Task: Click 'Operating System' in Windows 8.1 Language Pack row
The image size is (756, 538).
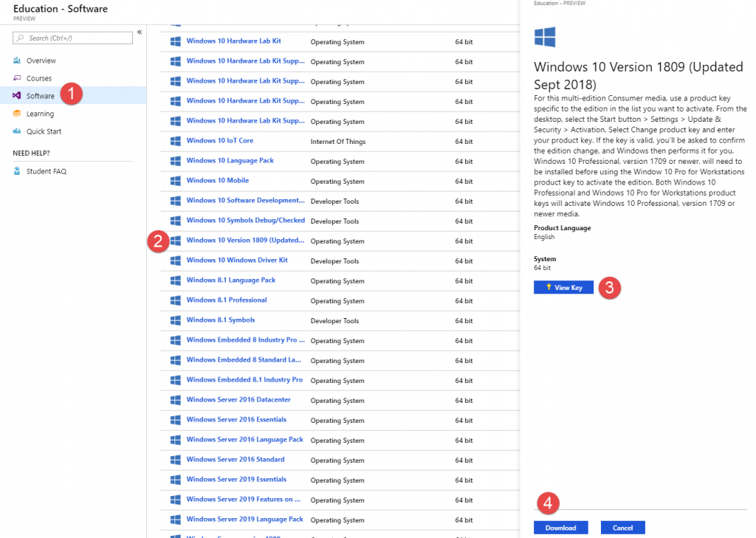Action: (x=337, y=281)
